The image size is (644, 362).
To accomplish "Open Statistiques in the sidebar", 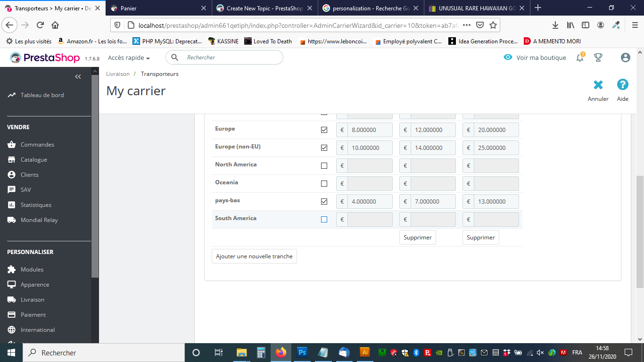I will point(36,205).
